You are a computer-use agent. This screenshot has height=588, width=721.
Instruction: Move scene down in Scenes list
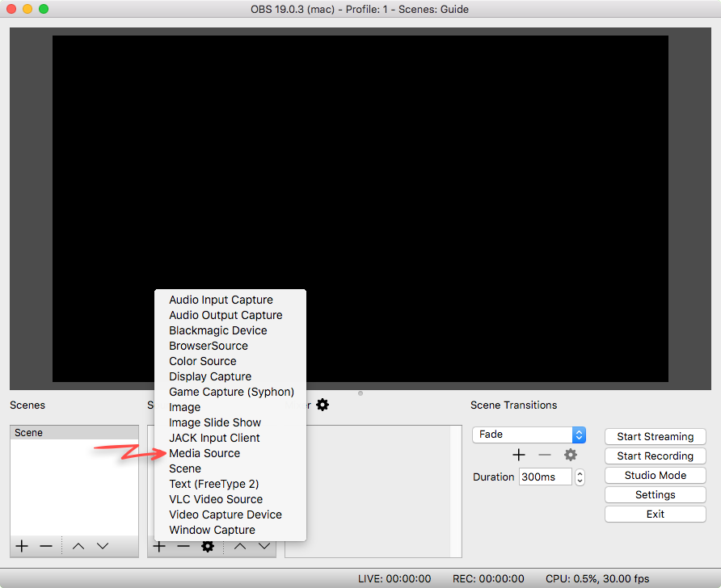coord(103,546)
